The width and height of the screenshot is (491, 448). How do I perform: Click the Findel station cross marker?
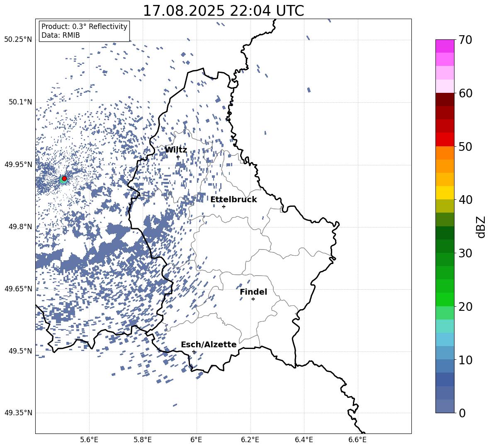coord(253,299)
